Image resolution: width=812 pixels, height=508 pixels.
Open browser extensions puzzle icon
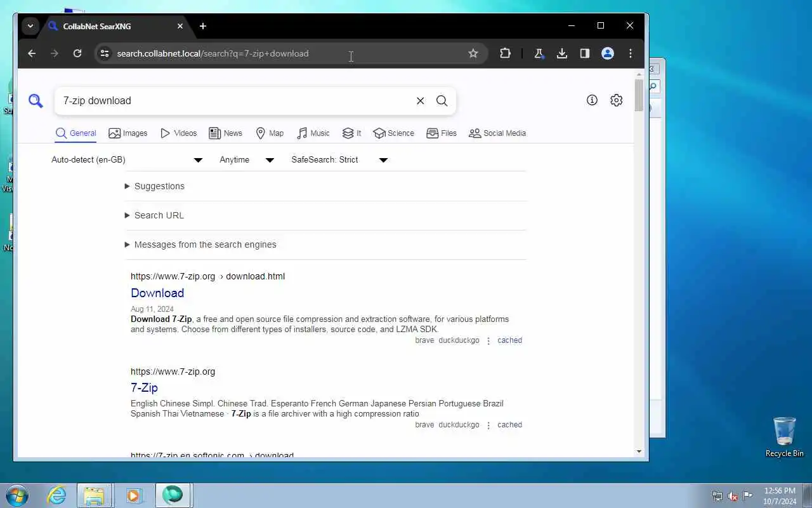click(505, 53)
